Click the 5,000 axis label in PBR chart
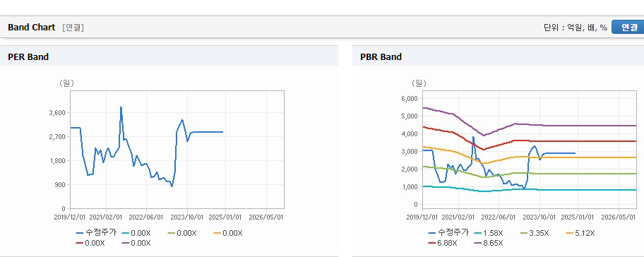Viewport: 644px width, 257px height. (409, 116)
